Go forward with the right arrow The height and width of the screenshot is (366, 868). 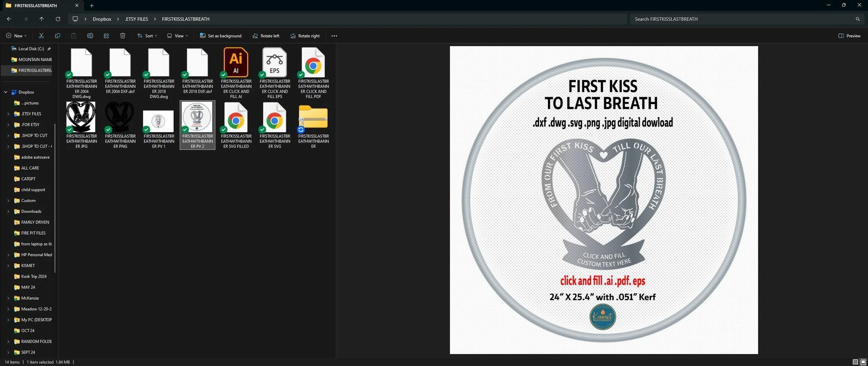pos(25,19)
